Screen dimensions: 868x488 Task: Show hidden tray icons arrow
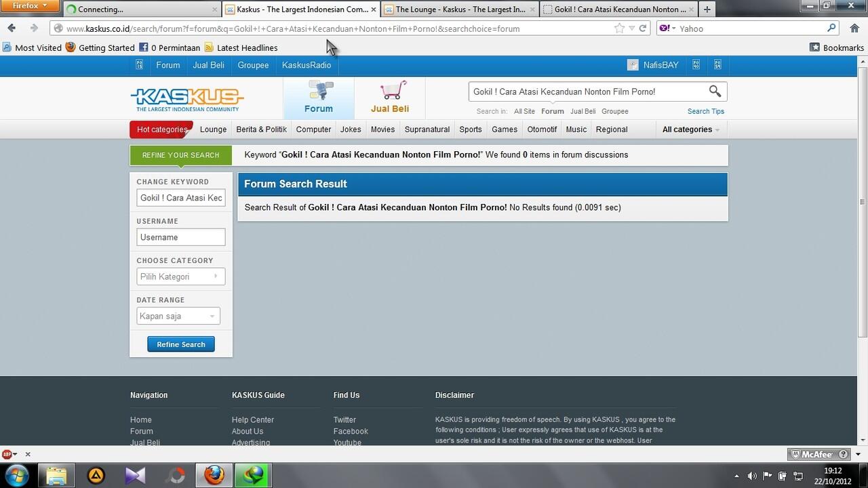(736, 476)
